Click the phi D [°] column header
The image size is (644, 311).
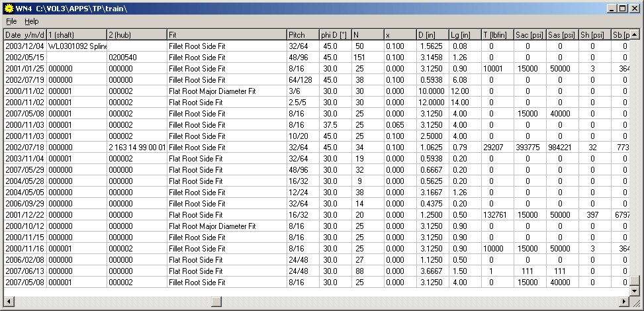point(334,34)
